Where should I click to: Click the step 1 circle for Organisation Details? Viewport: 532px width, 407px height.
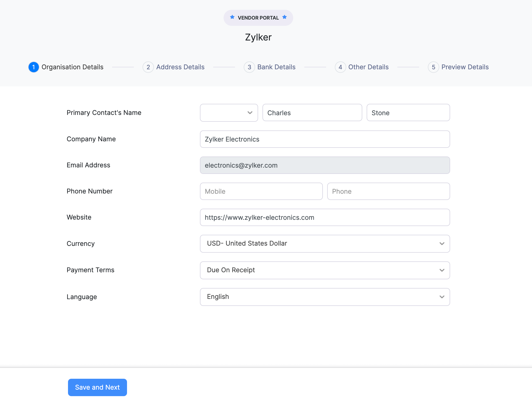[33, 67]
